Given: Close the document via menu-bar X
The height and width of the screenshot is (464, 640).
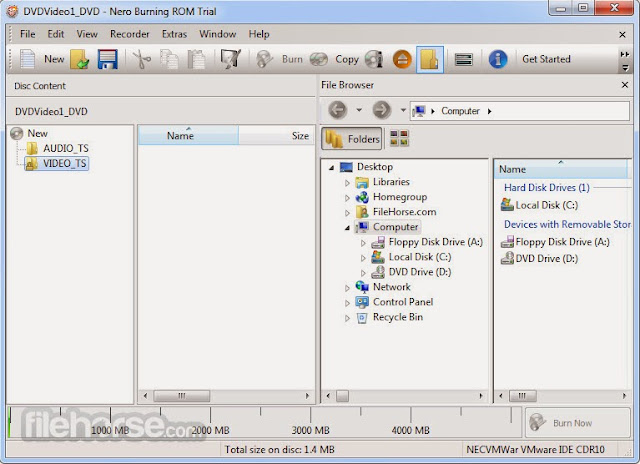Looking at the screenshot, I should coord(622,35).
